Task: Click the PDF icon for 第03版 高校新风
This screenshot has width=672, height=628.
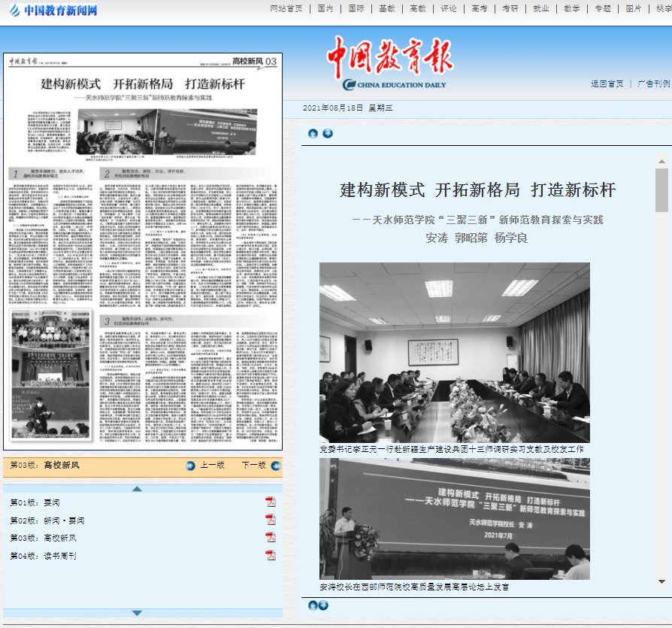Action: pos(271,538)
